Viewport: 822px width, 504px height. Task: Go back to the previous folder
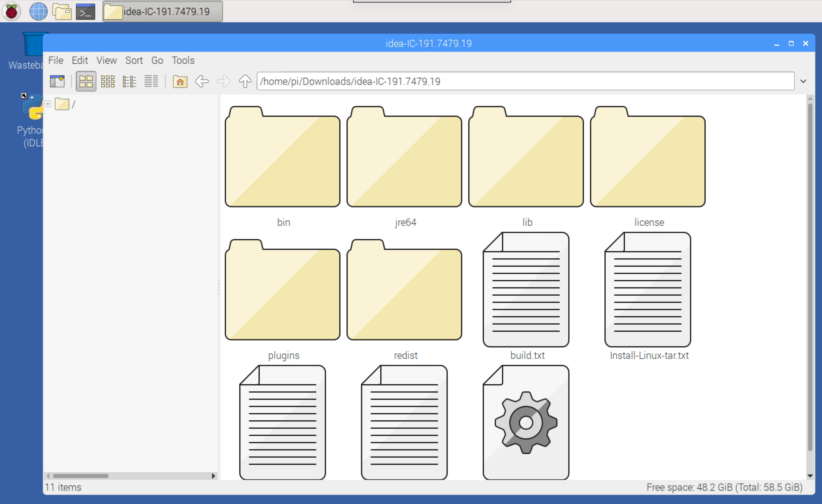pyautogui.click(x=202, y=81)
